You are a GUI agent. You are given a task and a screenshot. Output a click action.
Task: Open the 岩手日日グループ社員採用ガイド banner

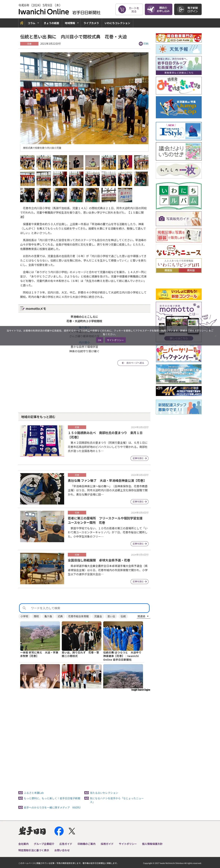179,65
